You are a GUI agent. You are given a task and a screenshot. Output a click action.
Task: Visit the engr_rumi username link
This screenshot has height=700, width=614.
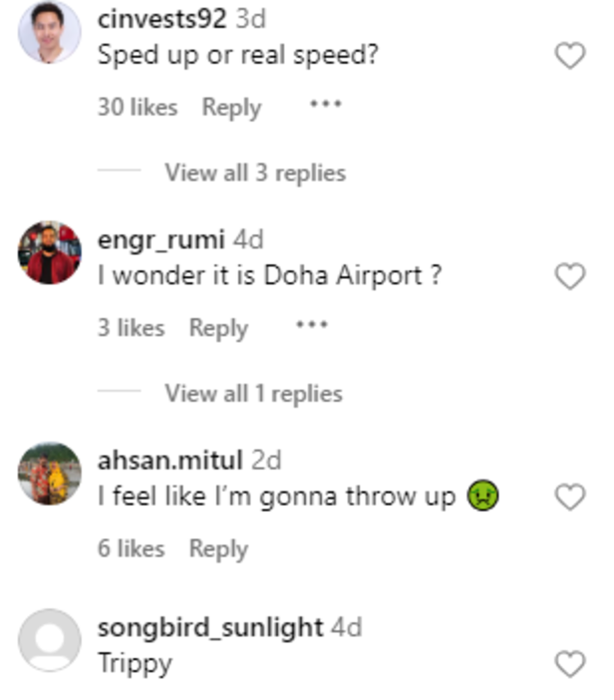coord(161,239)
